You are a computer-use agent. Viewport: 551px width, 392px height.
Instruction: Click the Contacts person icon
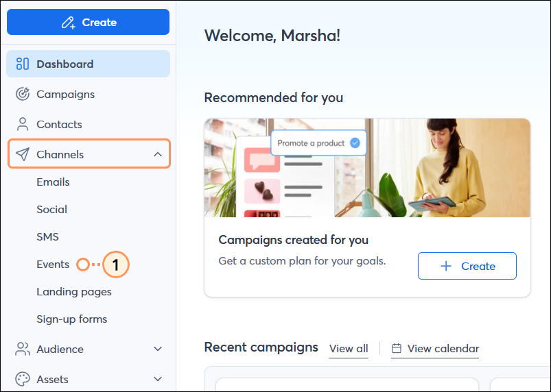tap(23, 125)
